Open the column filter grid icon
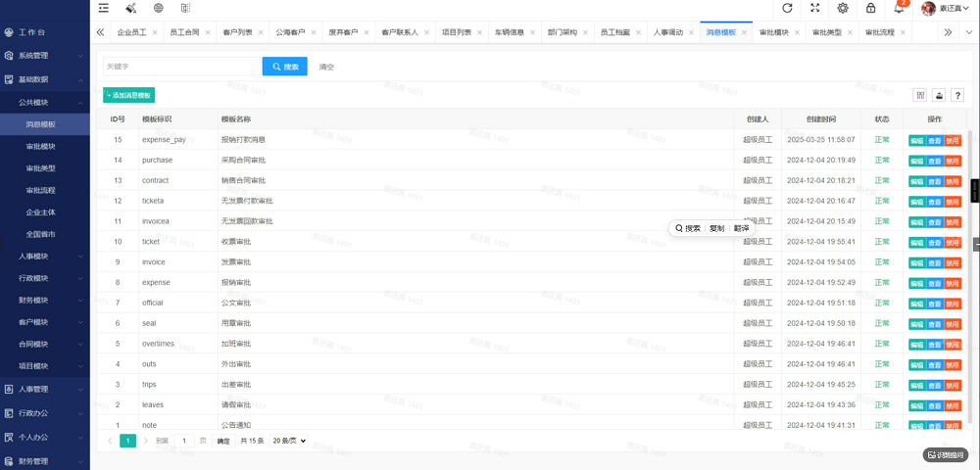 pyautogui.click(x=920, y=95)
